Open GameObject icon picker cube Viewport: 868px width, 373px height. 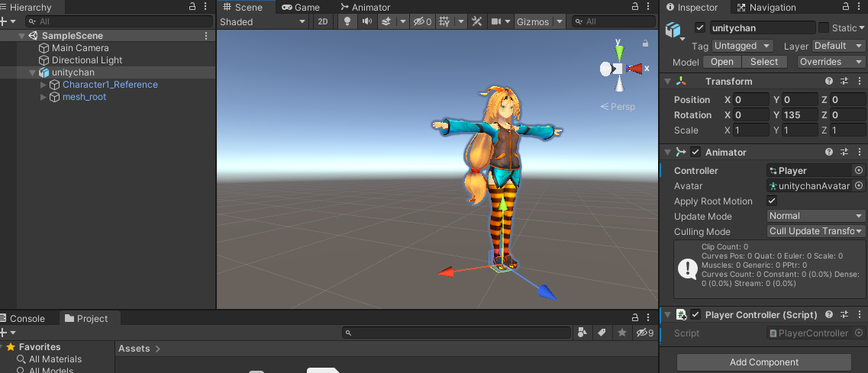tap(673, 29)
